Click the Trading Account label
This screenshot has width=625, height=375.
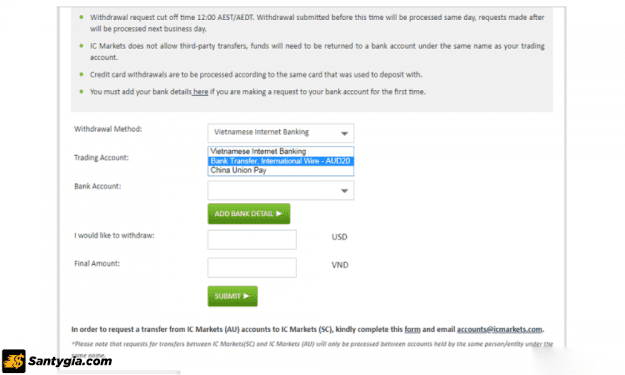coord(101,158)
